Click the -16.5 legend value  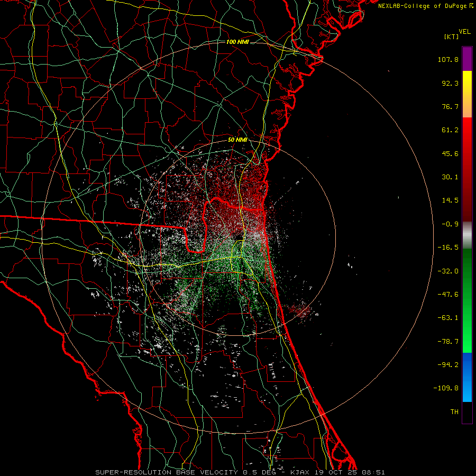tap(448, 248)
